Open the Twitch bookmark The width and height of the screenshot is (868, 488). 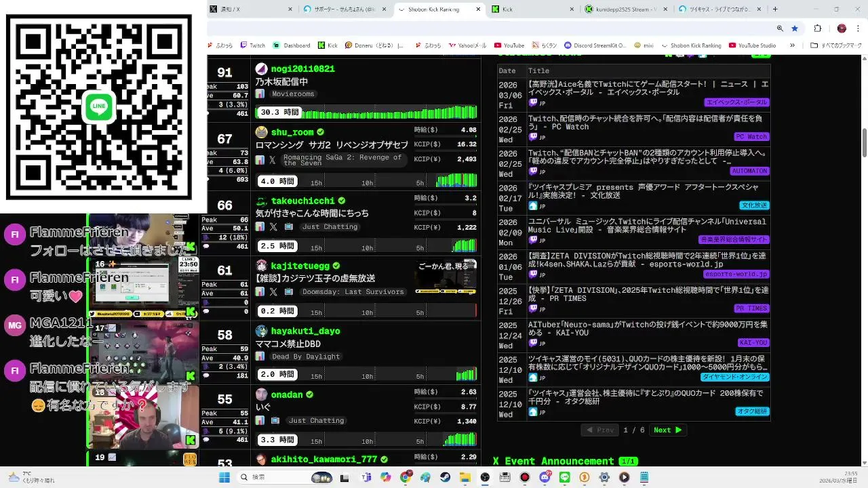click(x=252, y=45)
